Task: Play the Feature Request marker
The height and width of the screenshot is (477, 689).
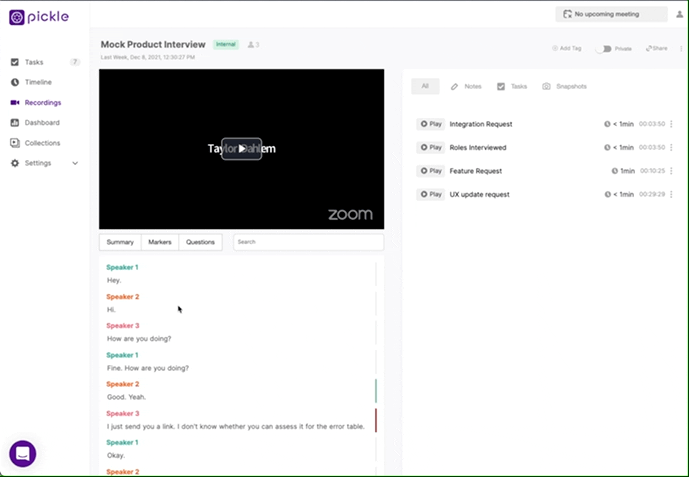Action: [431, 170]
